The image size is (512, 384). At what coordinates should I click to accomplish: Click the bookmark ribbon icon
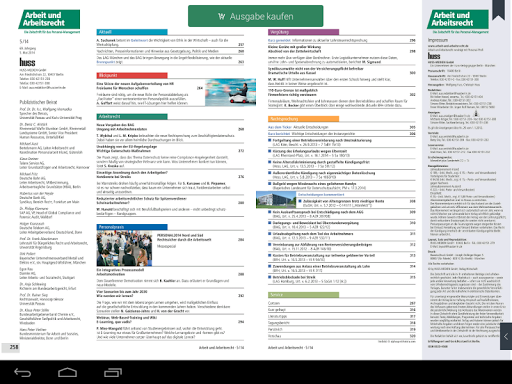pyautogui.click(x=498, y=10)
